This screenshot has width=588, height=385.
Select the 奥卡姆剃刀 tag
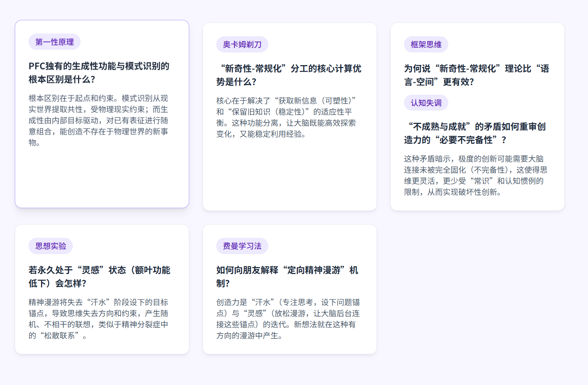(242, 45)
